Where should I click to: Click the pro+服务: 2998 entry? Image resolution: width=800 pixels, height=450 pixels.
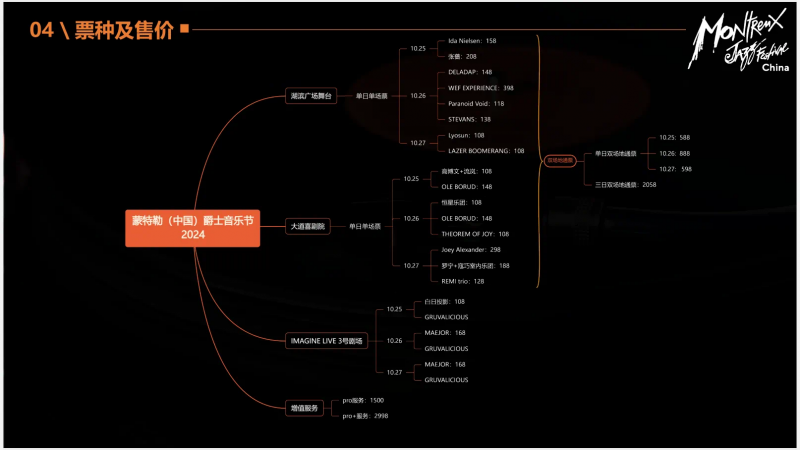tap(365, 416)
